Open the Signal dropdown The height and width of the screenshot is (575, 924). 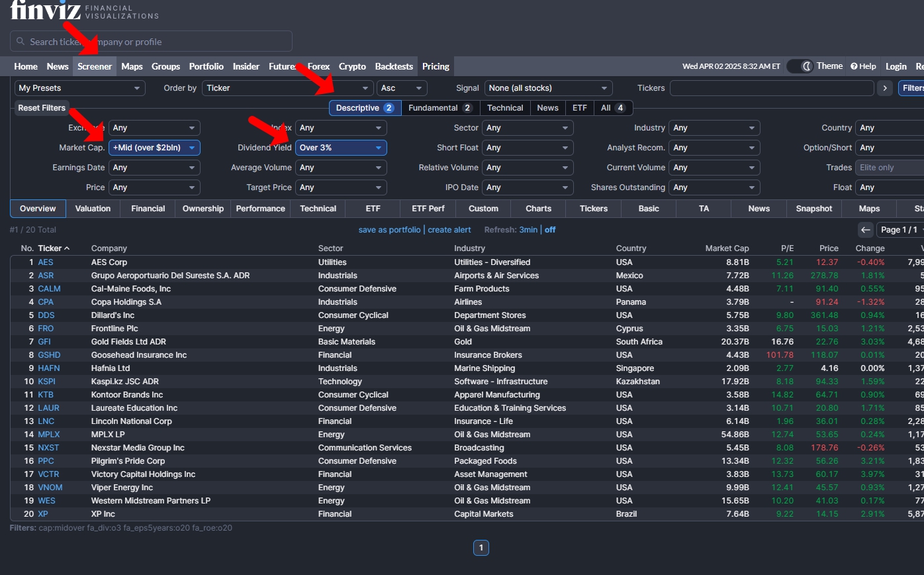[x=549, y=88]
